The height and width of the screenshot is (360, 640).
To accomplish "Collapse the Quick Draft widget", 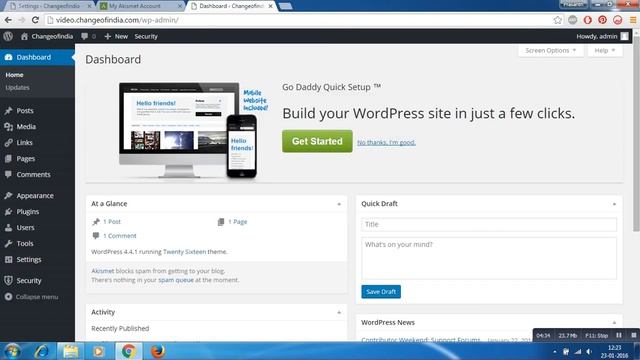I will pos(614,204).
